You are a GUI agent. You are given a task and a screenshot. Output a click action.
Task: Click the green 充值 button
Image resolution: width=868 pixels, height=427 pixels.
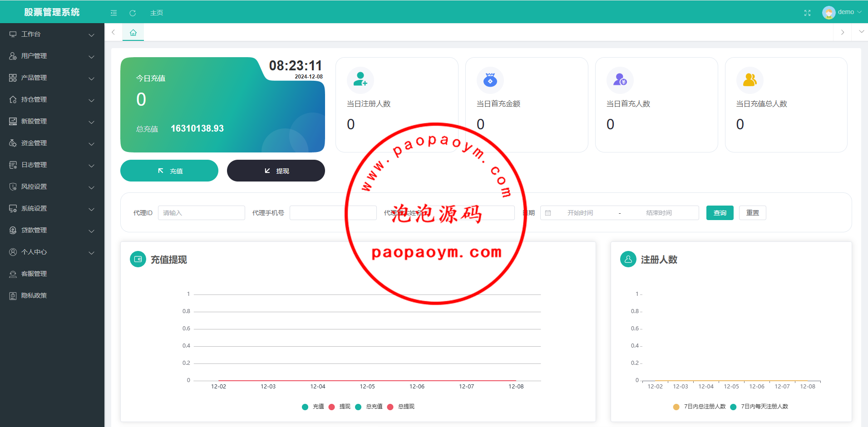pos(169,171)
